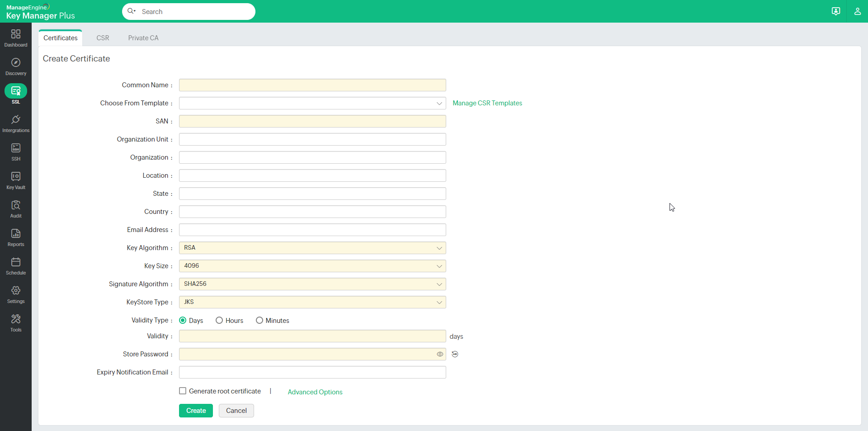Open Intergrations plug icon in sidebar
The width and height of the screenshot is (868, 431).
pos(16,119)
